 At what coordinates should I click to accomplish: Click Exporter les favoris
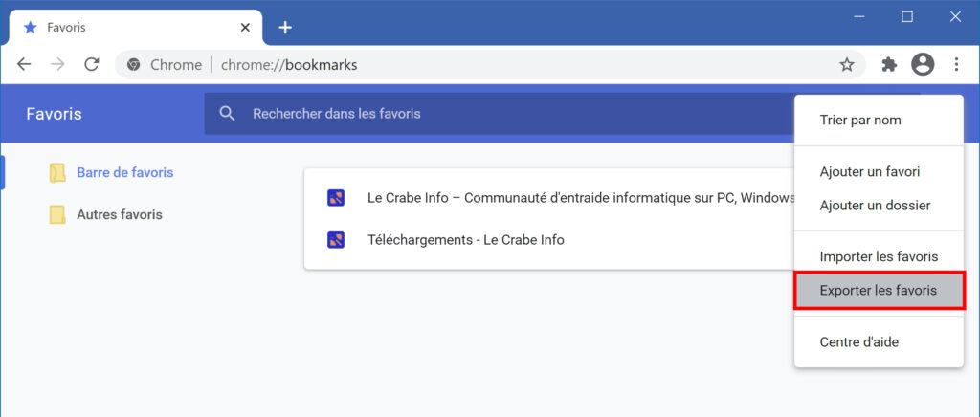click(879, 291)
